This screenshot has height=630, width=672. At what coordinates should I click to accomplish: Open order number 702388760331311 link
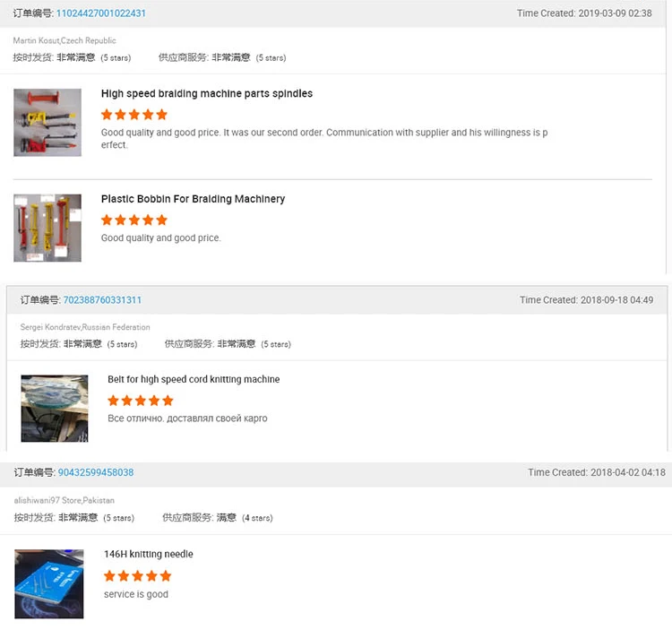(102, 300)
